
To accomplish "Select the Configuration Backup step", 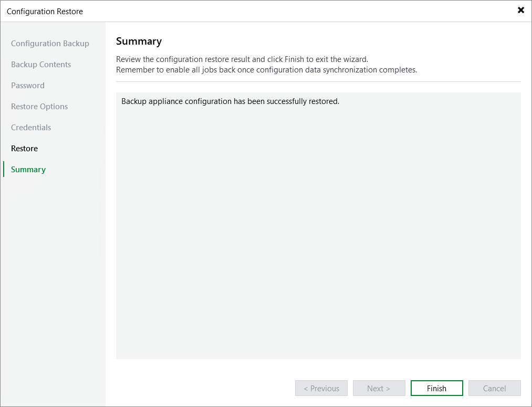I will pyautogui.click(x=50, y=43).
